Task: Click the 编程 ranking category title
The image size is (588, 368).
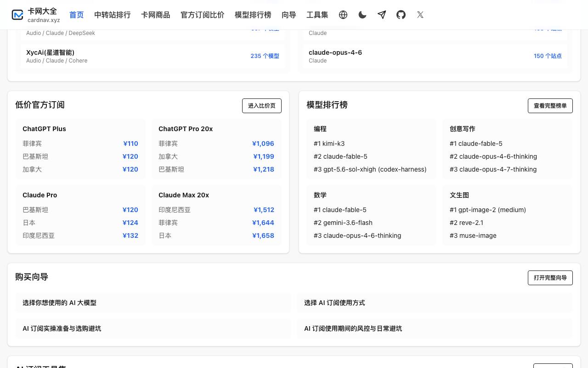Action: (320, 129)
